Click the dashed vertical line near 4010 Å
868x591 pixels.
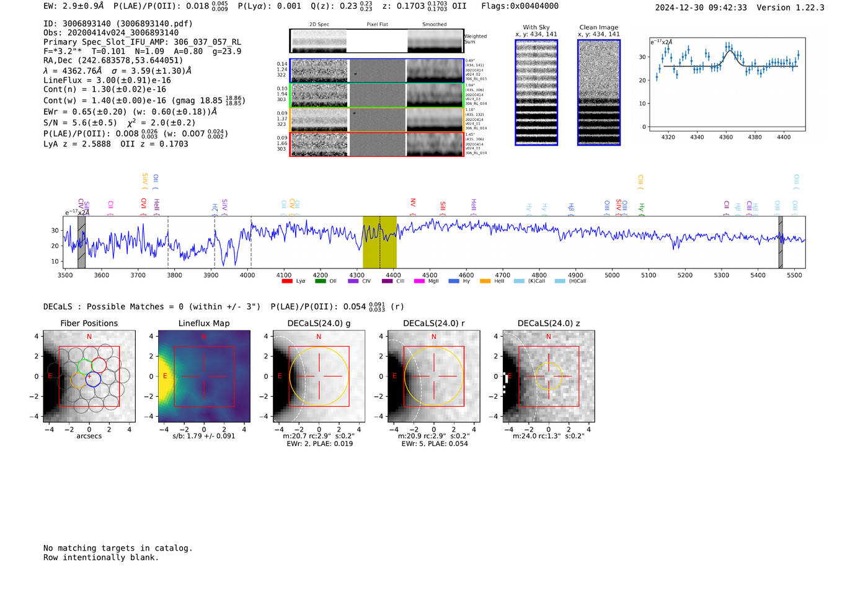[x=251, y=242]
